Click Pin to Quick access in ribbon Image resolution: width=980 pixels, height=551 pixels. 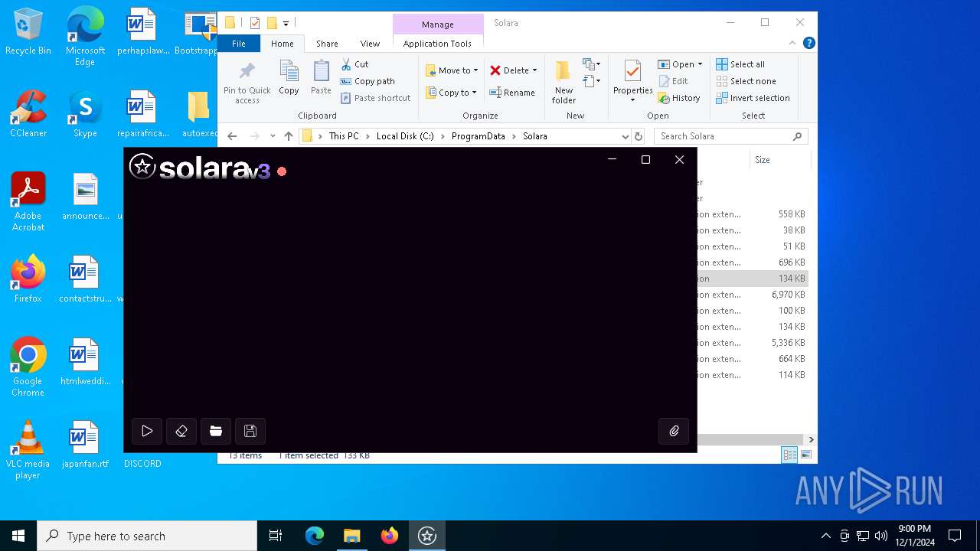[247, 83]
